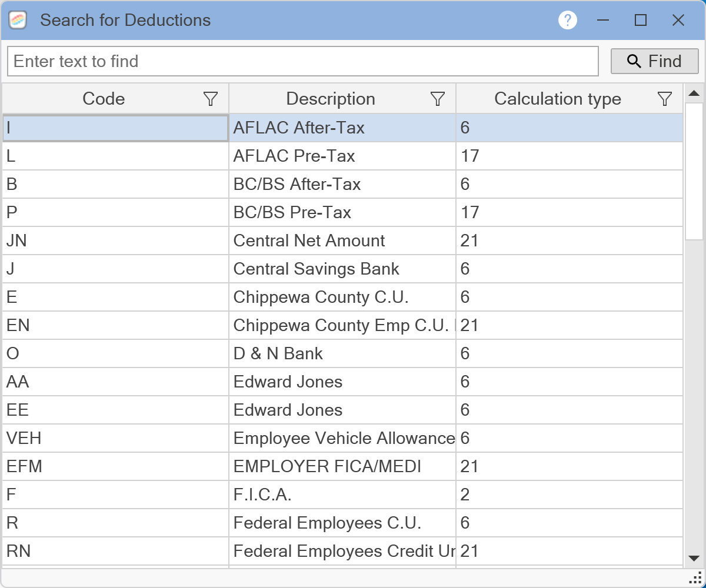Click code cell 'F'
This screenshot has width=706, height=588.
(x=115, y=495)
